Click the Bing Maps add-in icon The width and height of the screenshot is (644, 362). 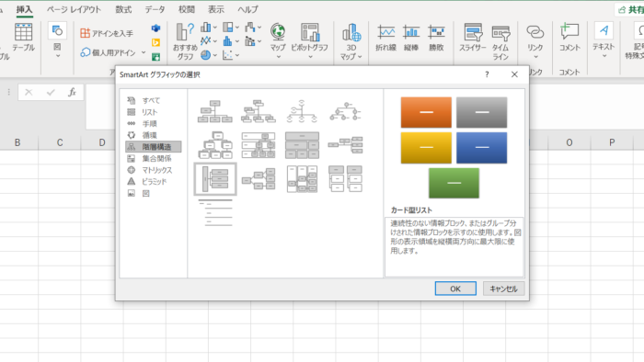[x=155, y=42]
